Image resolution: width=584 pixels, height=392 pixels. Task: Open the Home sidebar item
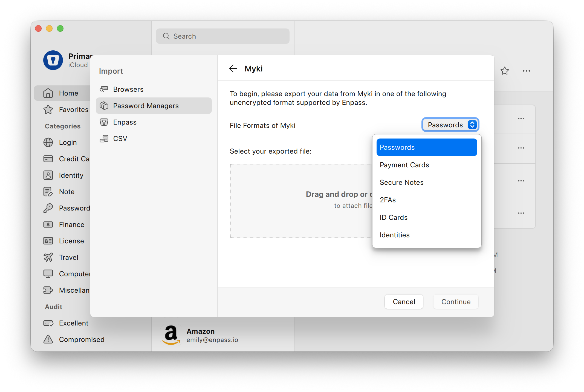pyautogui.click(x=62, y=93)
